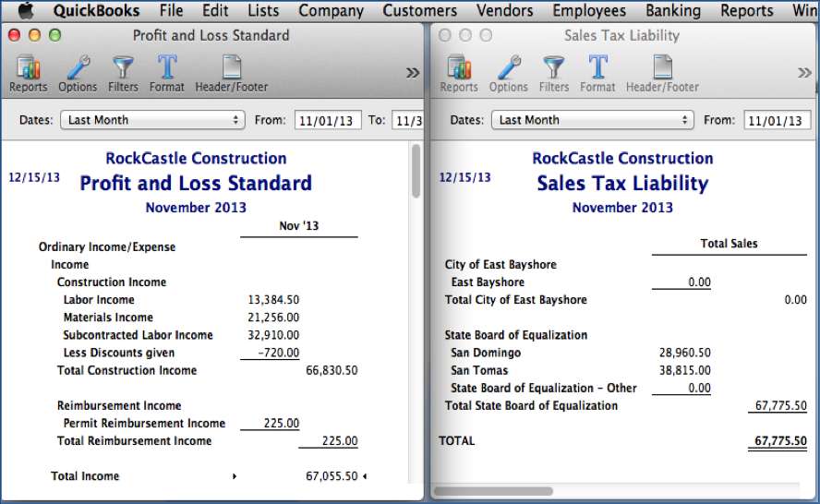The height and width of the screenshot is (504, 820).
Task: Open Dates dropdown in Sales Tax Liability window
Action: [x=593, y=120]
